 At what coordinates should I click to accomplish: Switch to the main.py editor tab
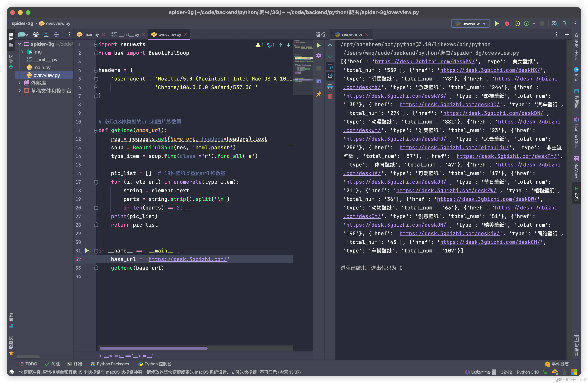pyautogui.click(x=91, y=35)
